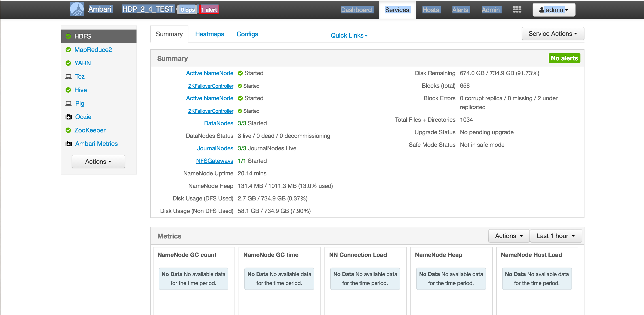Expand the Quick Links menu
This screenshot has height=315, width=644.
[349, 35]
